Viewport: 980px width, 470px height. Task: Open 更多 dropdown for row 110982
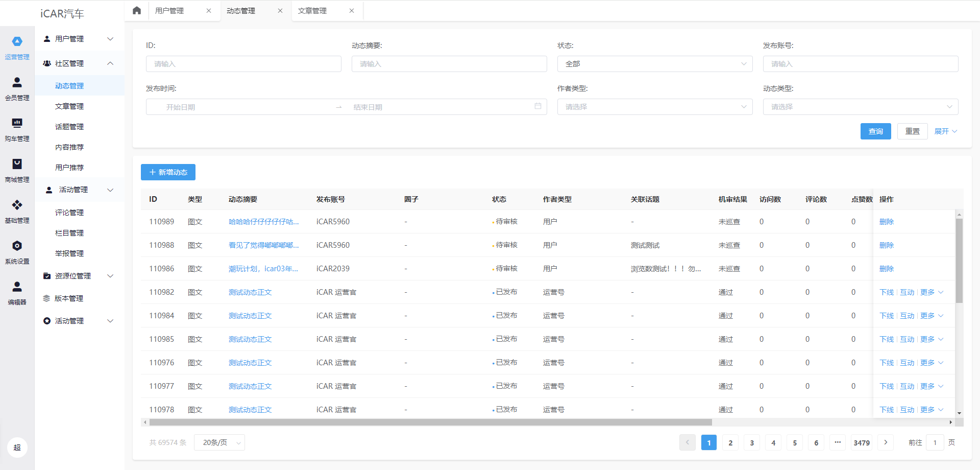[932, 292]
